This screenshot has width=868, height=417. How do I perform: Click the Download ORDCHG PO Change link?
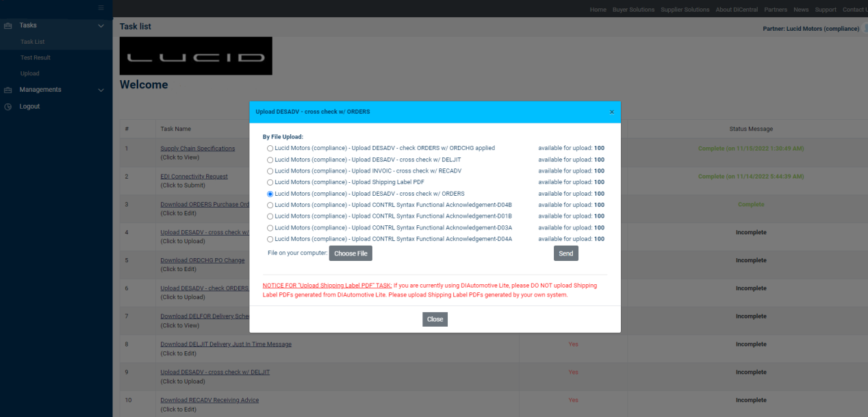click(203, 261)
